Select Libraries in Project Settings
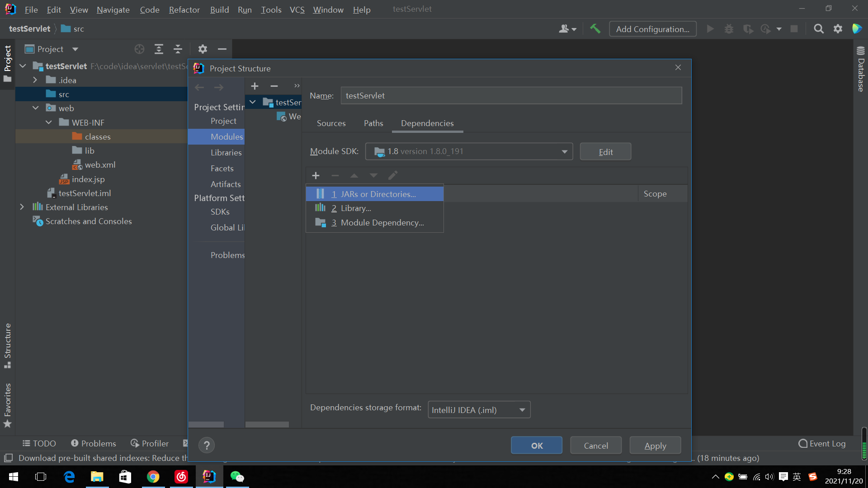868x488 pixels. [226, 153]
